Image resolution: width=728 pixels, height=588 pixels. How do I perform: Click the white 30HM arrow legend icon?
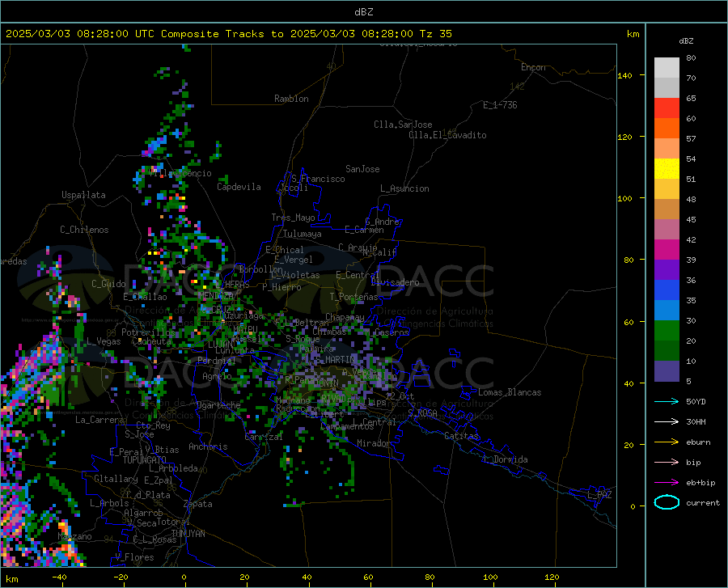point(667,421)
